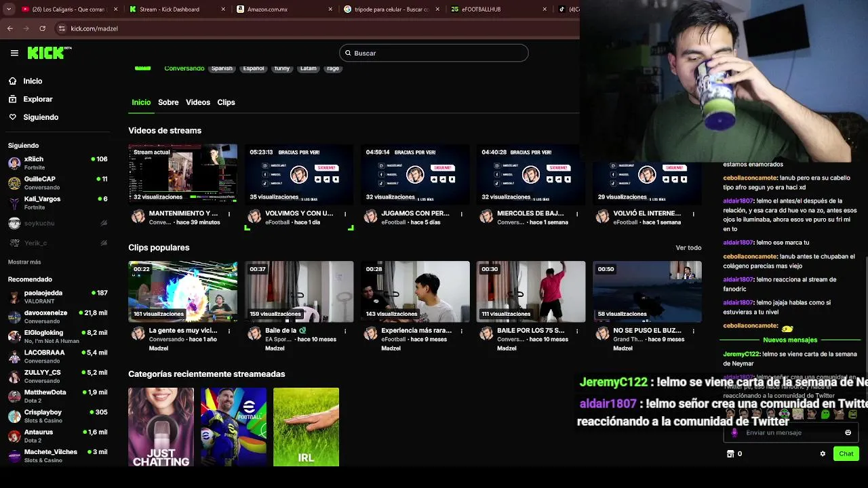Open the 00:22 clip thumbnail

pyautogui.click(x=183, y=291)
